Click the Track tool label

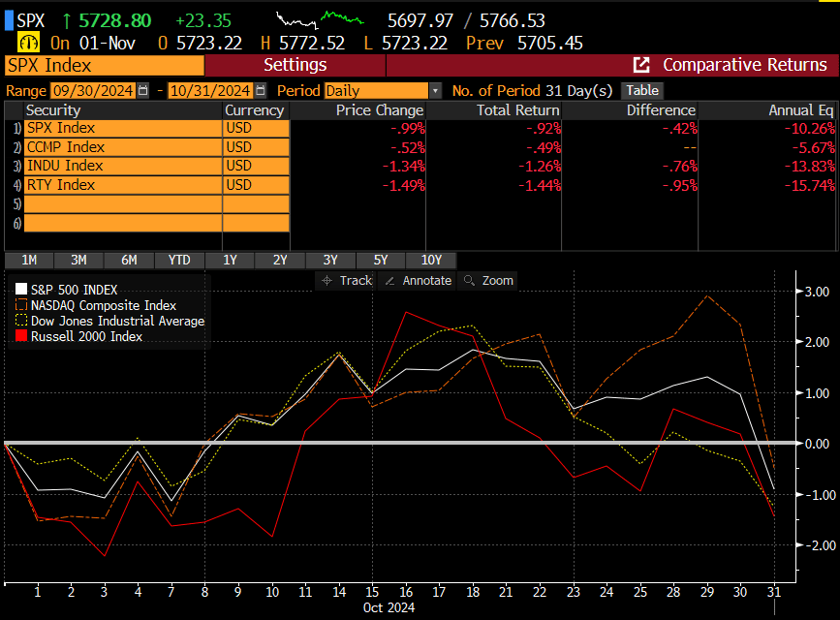[x=356, y=280]
